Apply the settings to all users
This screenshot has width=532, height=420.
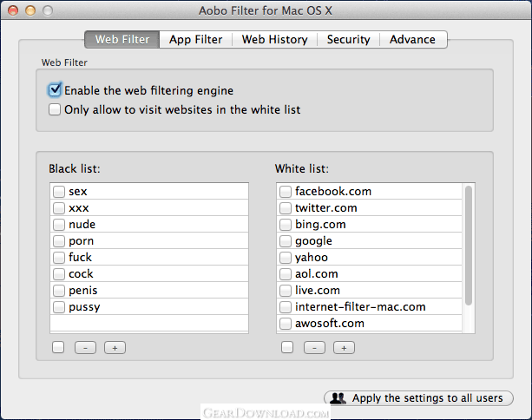418,398
